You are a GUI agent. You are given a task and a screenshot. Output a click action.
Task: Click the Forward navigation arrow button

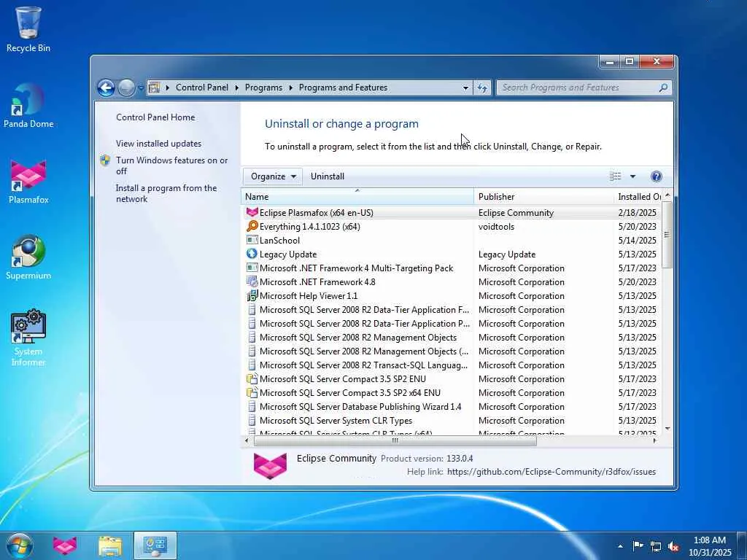(126, 87)
